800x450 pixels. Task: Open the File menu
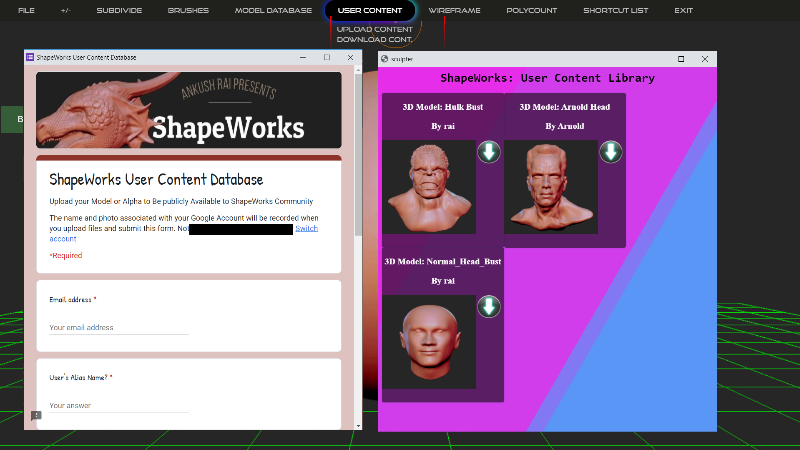tap(26, 10)
